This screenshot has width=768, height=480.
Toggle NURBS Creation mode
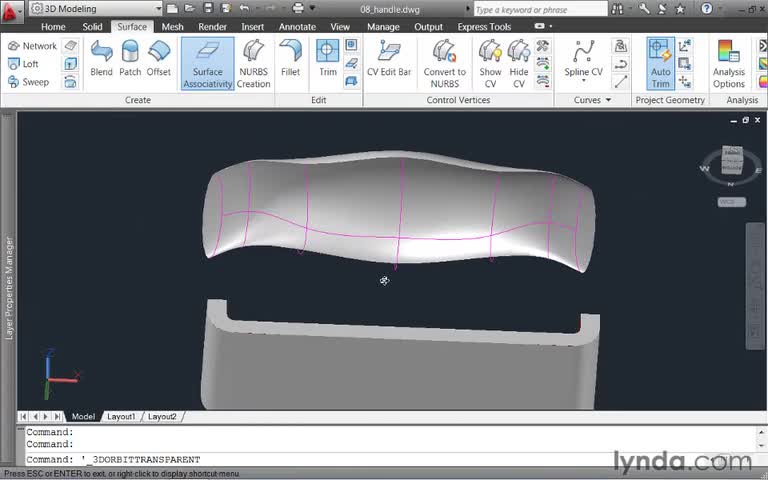coord(253,64)
